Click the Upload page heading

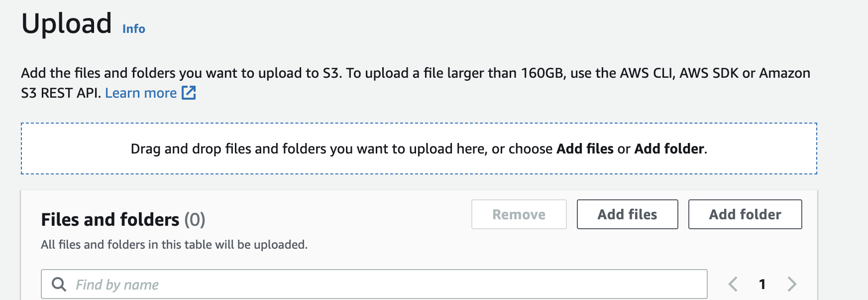pyautogui.click(x=67, y=24)
